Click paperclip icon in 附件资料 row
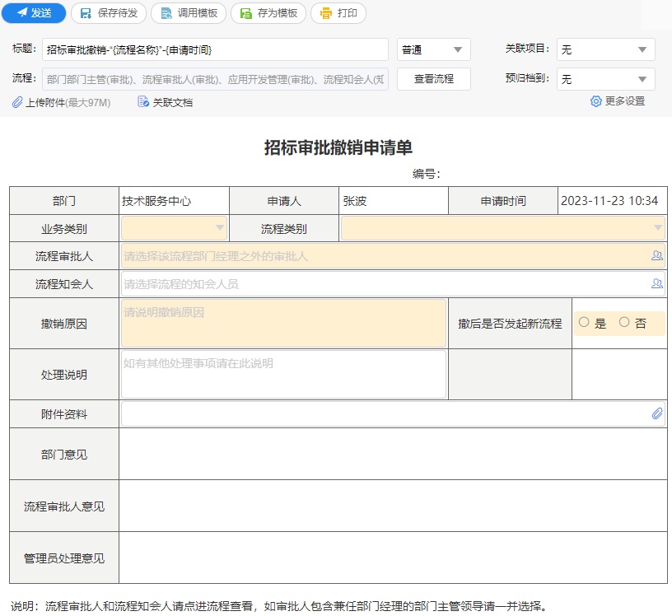 [x=657, y=413]
